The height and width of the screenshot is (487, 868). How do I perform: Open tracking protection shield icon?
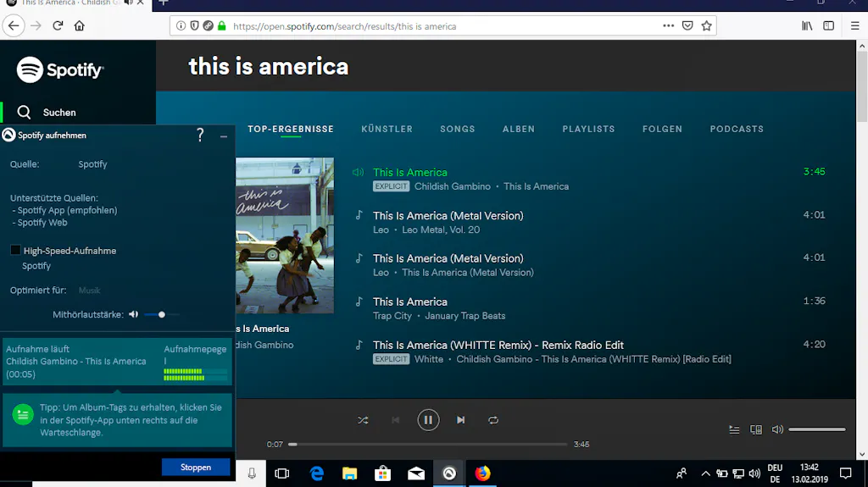coord(194,26)
